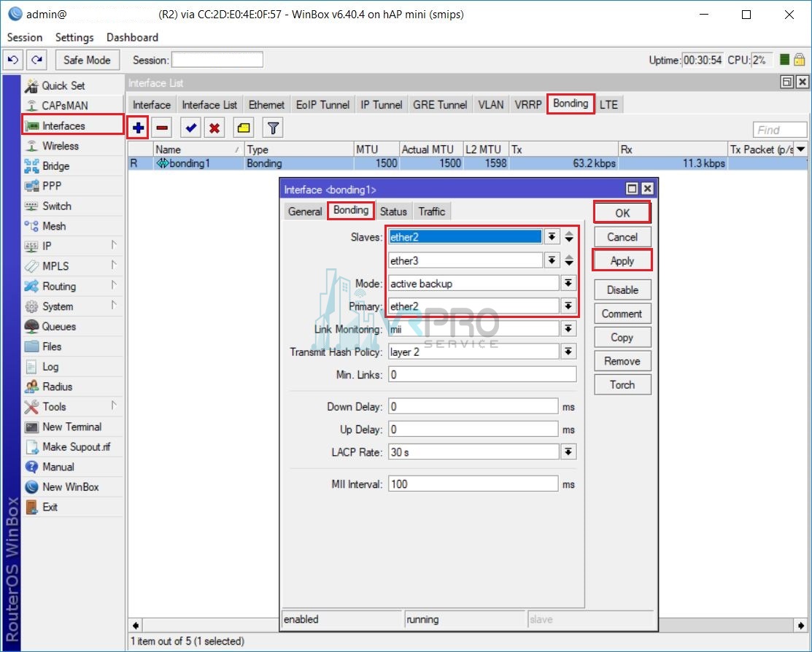Add slave with first Slaves up-down arrows

coord(569,237)
